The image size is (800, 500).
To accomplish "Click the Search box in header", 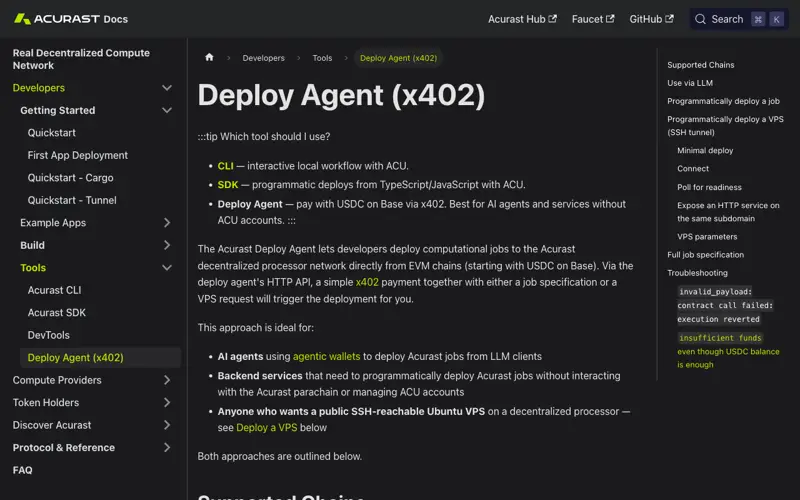I will [739, 19].
